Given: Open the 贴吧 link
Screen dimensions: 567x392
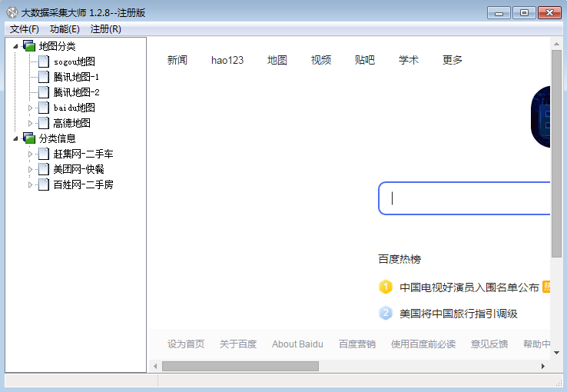Looking at the screenshot, I should [365, 60].
